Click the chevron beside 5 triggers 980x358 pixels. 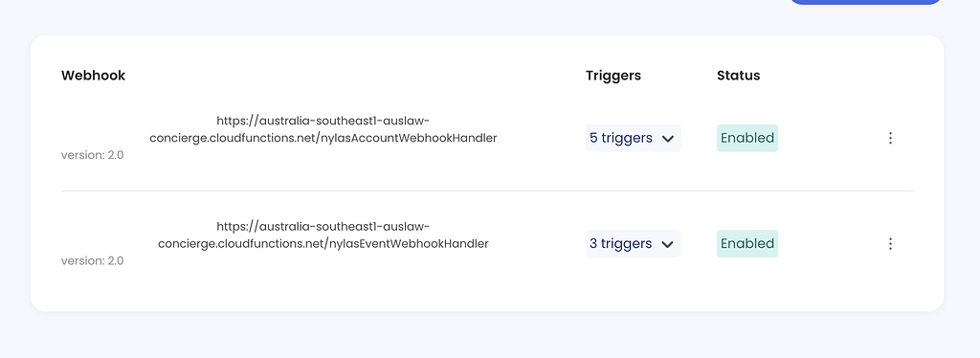click(667, 139)
